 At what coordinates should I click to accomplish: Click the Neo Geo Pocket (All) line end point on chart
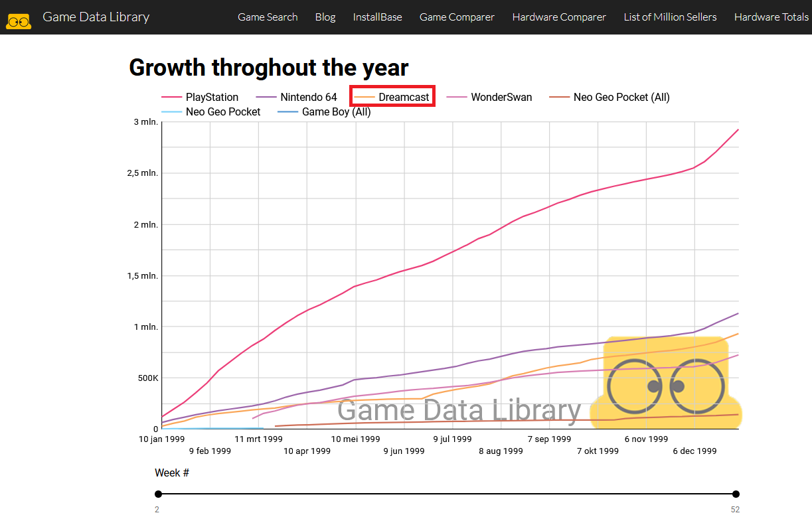[x=738, y=414]
